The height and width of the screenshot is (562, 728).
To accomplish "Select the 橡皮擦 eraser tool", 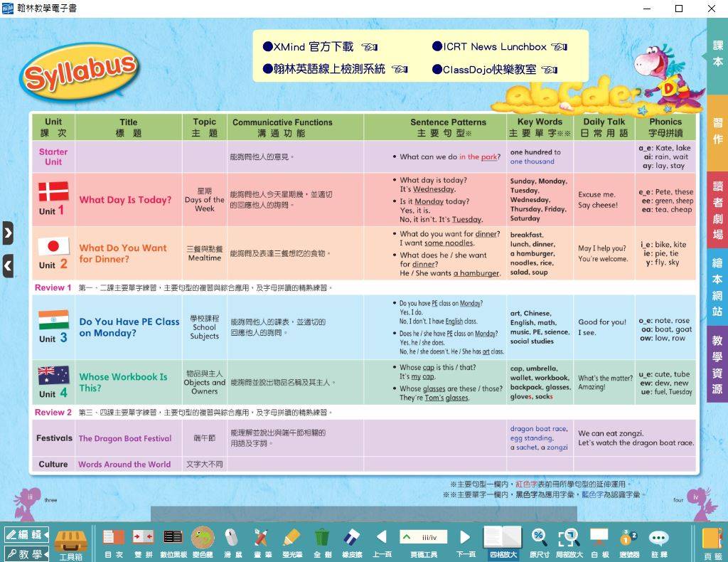I will click(351, 543).
